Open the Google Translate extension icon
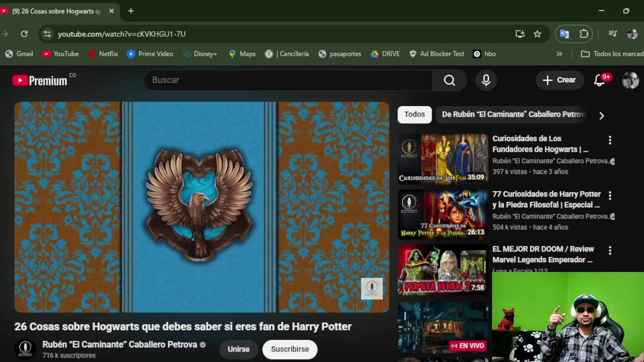The width and height of the screenshot is (644, 362). point(565,34)
